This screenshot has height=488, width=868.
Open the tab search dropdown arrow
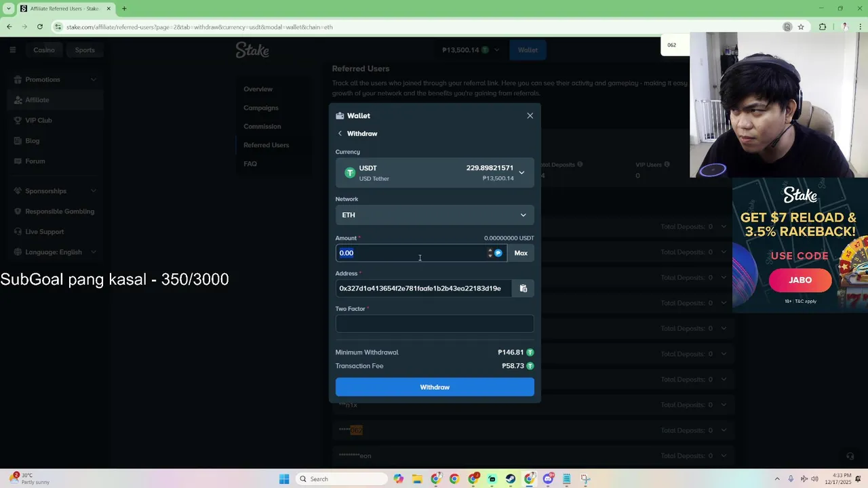coord(8,9)
